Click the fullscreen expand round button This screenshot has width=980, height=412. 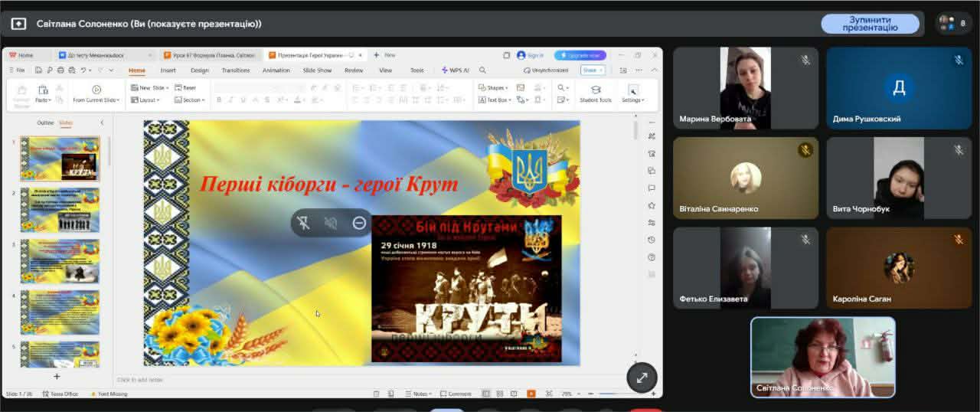point(642,377)
